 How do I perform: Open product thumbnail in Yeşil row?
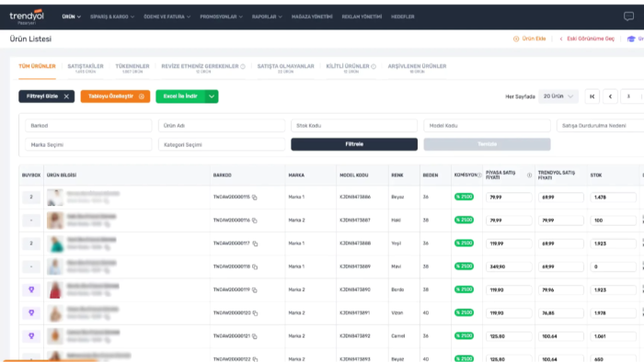pos(54,243)
